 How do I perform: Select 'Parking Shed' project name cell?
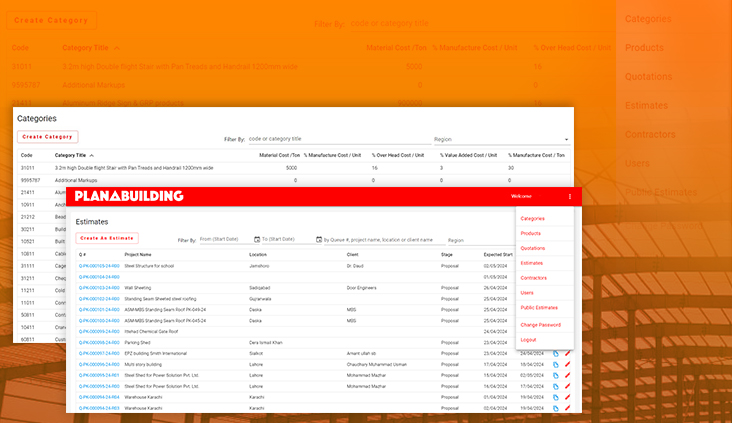tap(137, 343)
